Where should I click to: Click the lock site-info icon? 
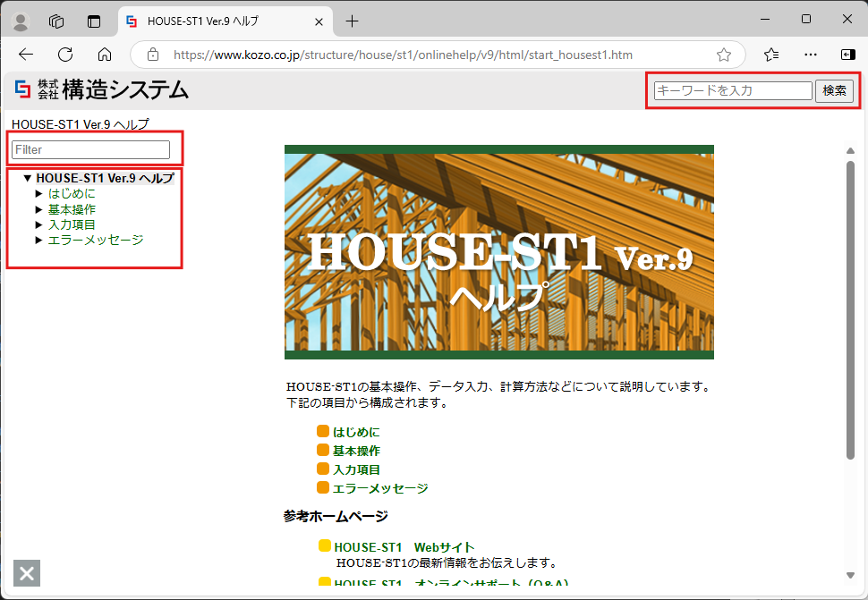tap(153, 55)
